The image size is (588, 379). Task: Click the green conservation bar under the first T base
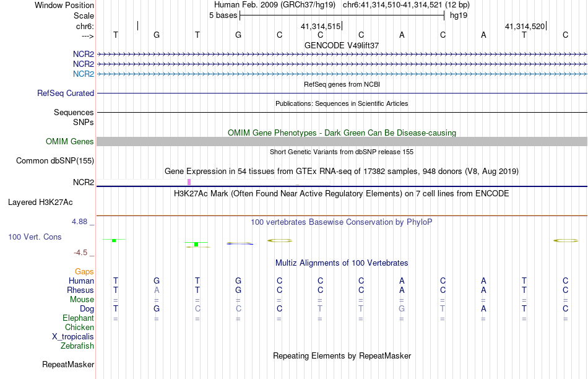114,240
